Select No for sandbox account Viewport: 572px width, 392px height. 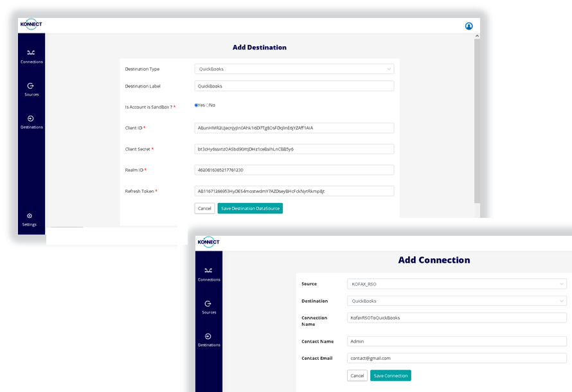[208, 105]
